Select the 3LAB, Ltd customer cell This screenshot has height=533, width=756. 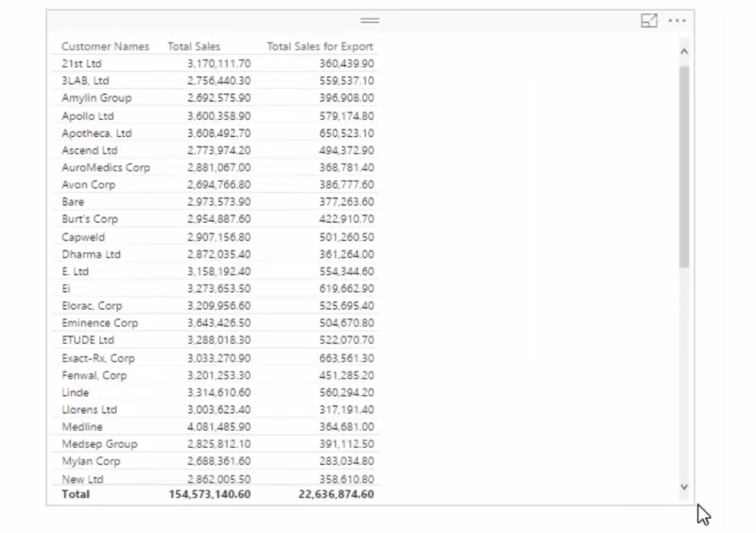click(x=85, y=81)
